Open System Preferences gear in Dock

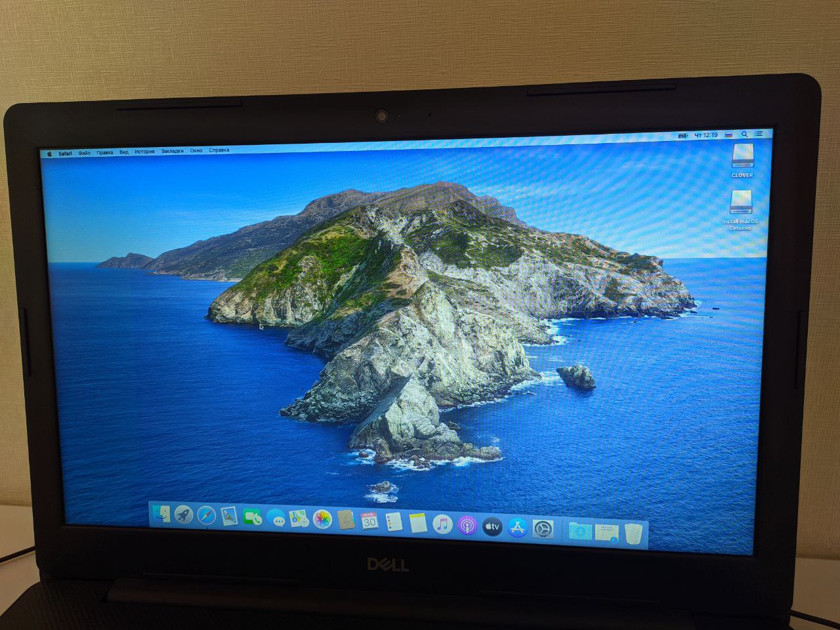(543, 529)
